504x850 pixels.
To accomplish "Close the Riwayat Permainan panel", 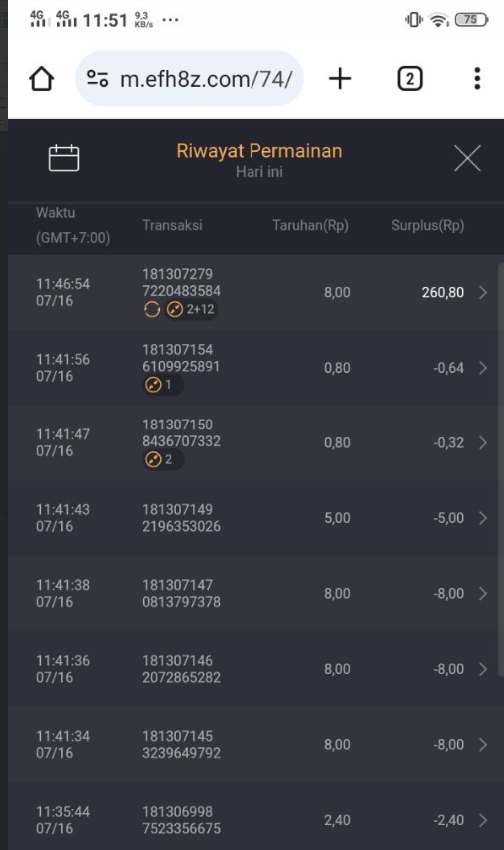I will pyautogui.click(x=467, y=158).
